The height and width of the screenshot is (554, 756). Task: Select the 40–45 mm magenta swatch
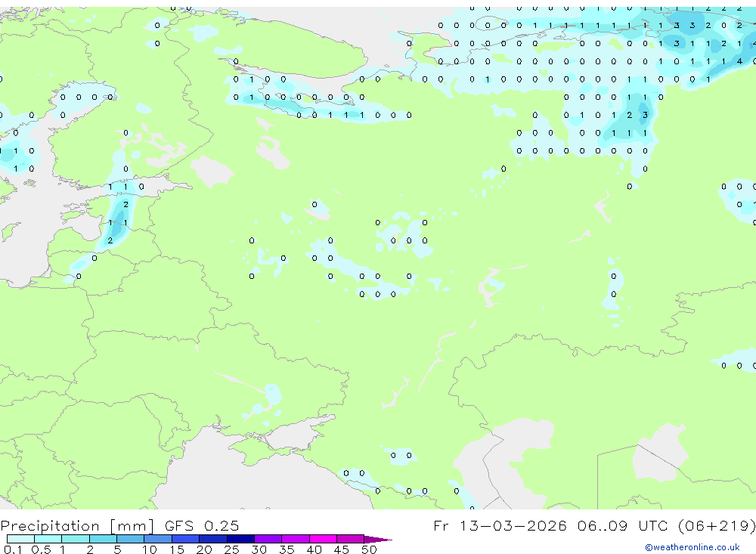point(323,539)
